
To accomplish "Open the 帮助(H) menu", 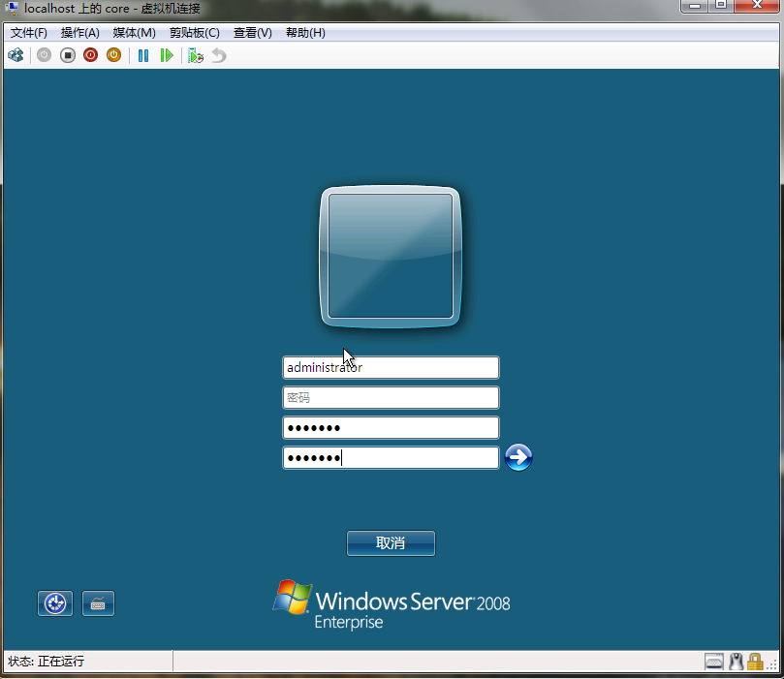I will pos(305,33).
